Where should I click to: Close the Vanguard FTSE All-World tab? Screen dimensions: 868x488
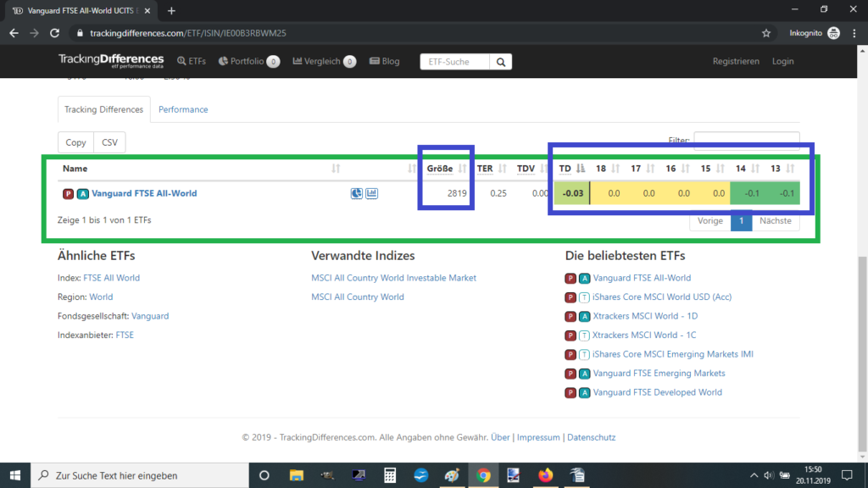(x=147, y=10)
